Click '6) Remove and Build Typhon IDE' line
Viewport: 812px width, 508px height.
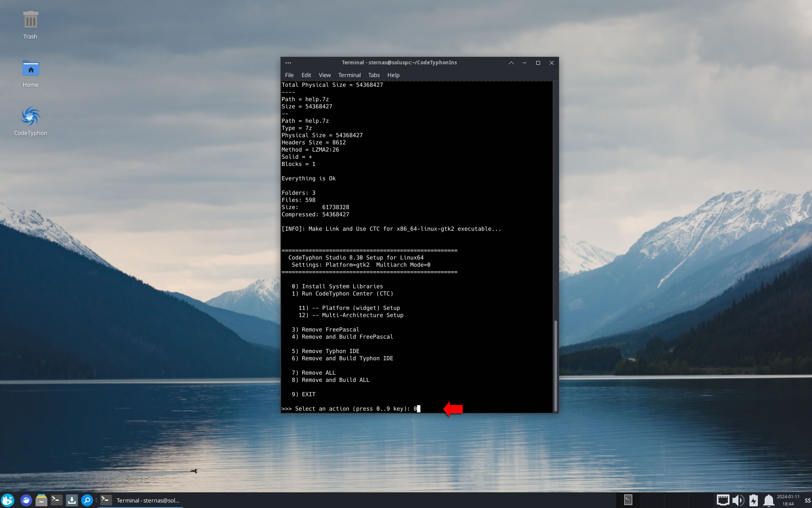click(x=342, y=358)
